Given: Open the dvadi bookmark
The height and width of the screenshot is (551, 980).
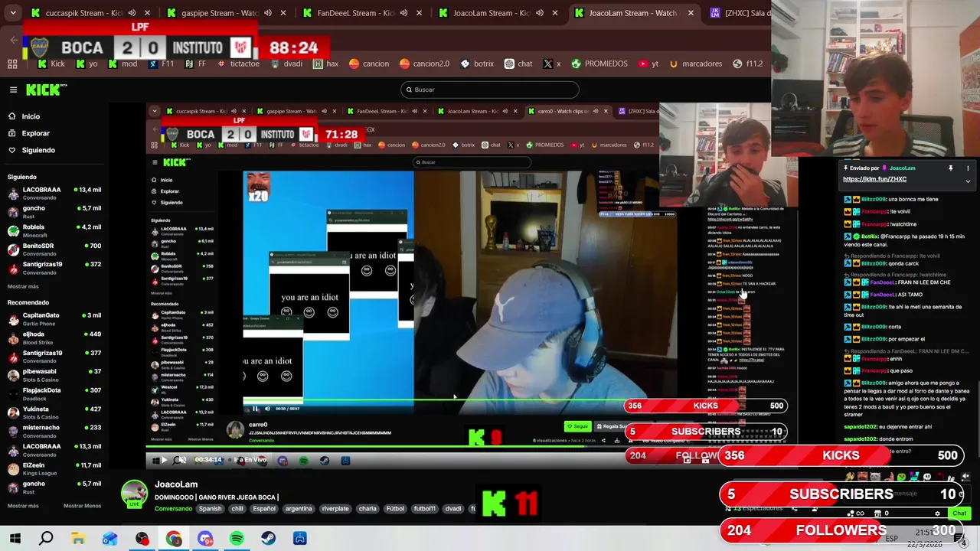Looking at the screenshot, I should pos(287,64).
